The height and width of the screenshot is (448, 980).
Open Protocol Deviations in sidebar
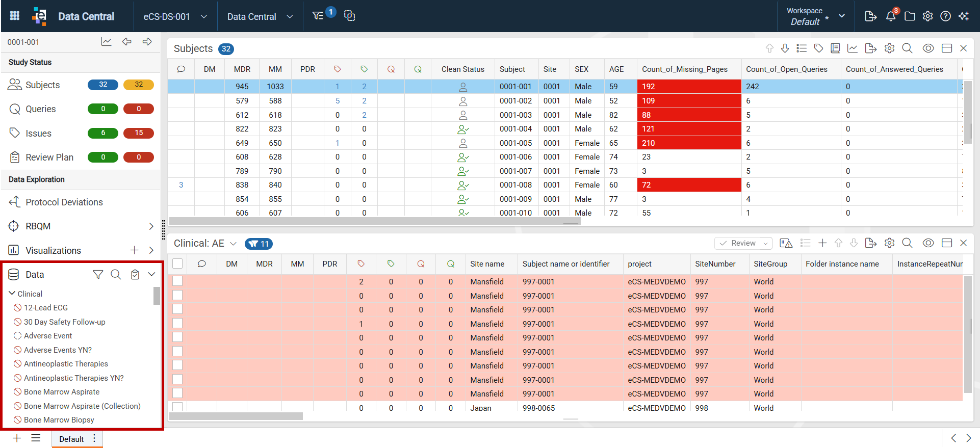(64, 202)
